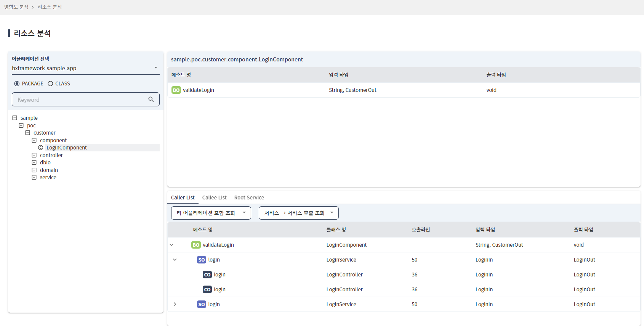Viewport: 644px width, 326px height.
Task: Switch to the Callee List tab
Action: (214, 198)
